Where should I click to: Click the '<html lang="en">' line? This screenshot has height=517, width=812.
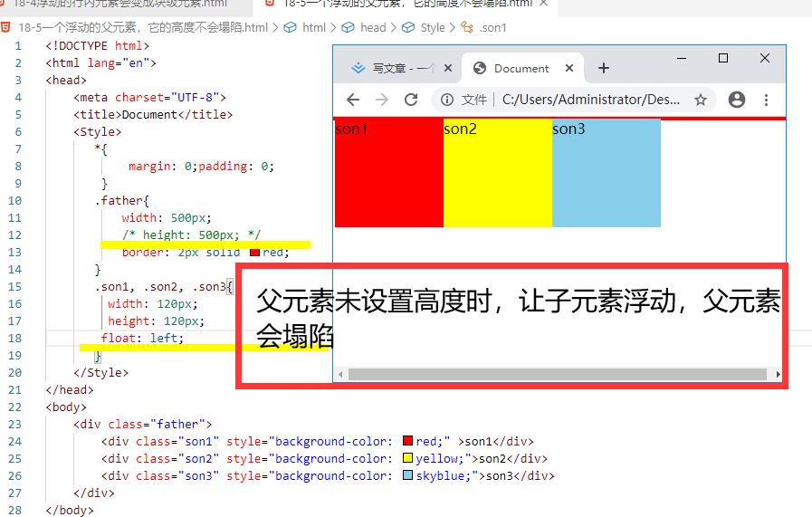tap(101, 62)
